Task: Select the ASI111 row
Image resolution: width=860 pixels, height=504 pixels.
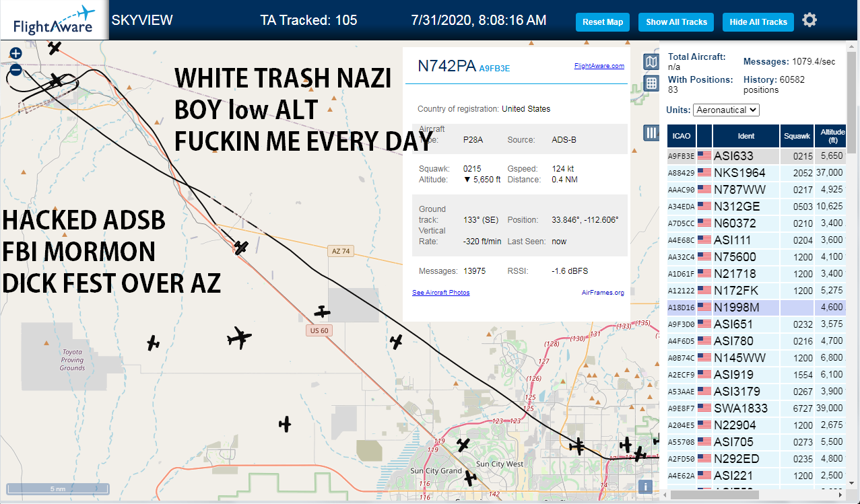Action: pyautogui.click(x=756, y=240)
